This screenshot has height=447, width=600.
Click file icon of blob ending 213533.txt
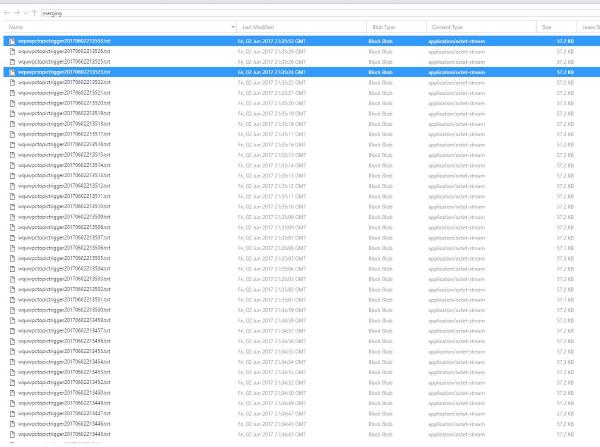tap(11, 41)
